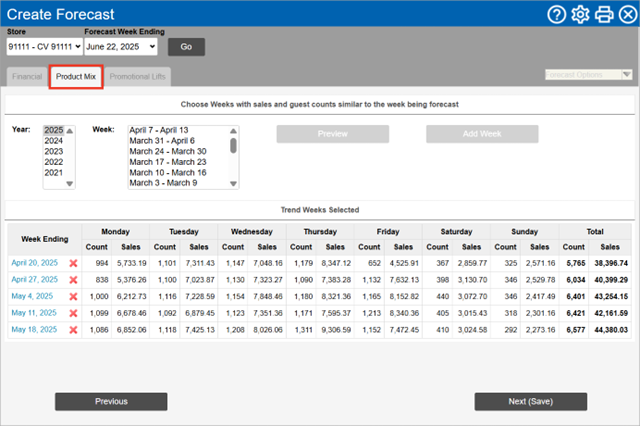Remove the May 18, 2025 trend week
This screenshot has width=640, height=426.
(73, 330)
